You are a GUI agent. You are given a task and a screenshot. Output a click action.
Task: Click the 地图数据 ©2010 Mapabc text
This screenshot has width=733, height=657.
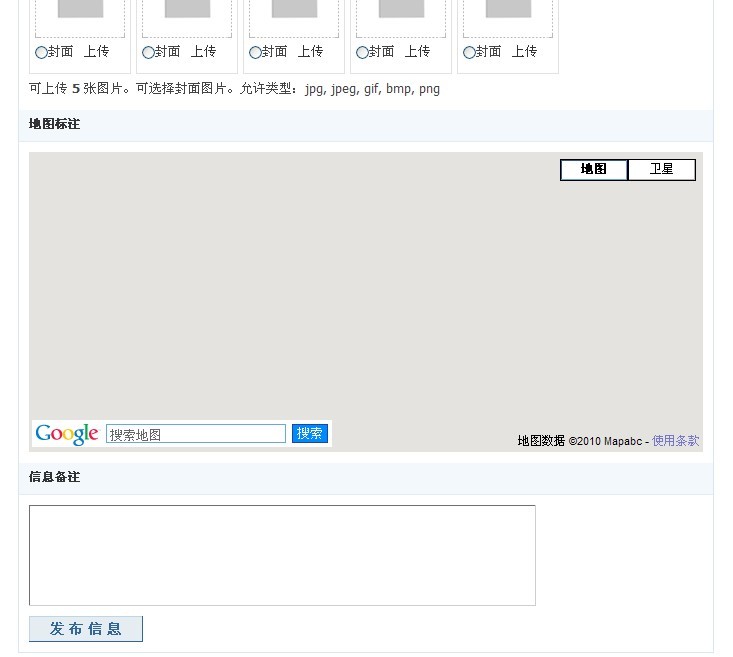click(x=580, y=440)
